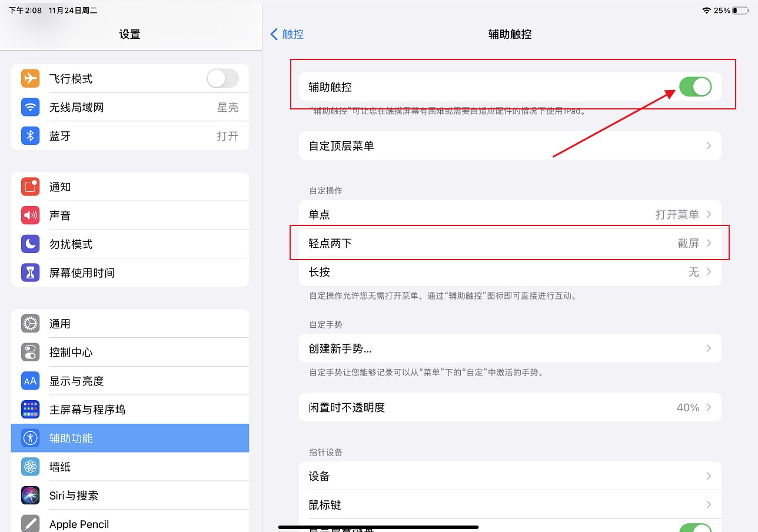Open 鼠标键 settings
This screenshot has width=758, height=532.
coord(510,504)
